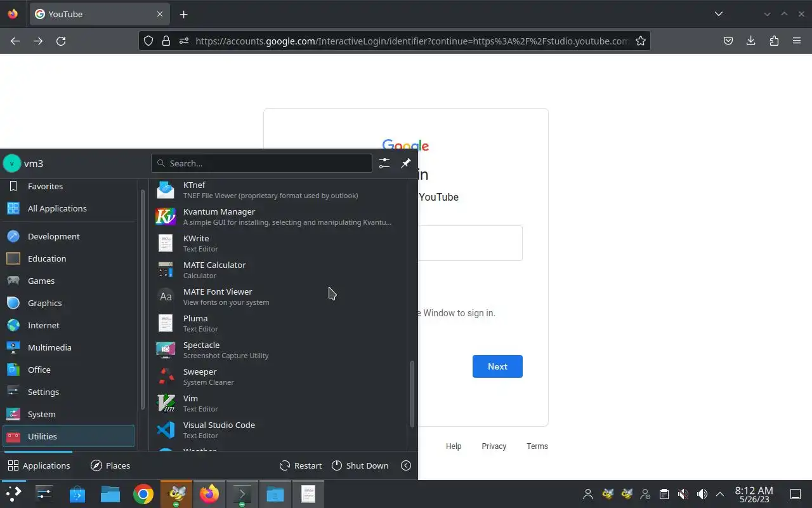Launch KWrite text editor

click(278, 243)
